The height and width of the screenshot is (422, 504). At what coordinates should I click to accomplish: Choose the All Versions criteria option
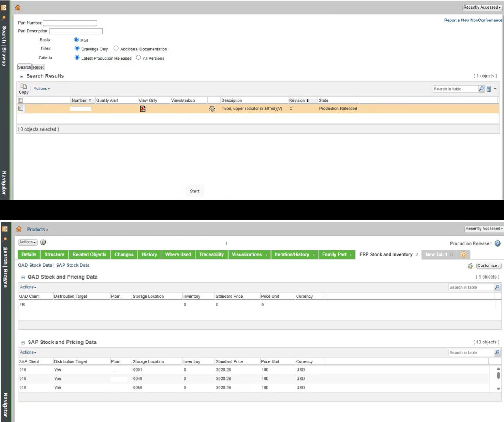tap(138, 57)
